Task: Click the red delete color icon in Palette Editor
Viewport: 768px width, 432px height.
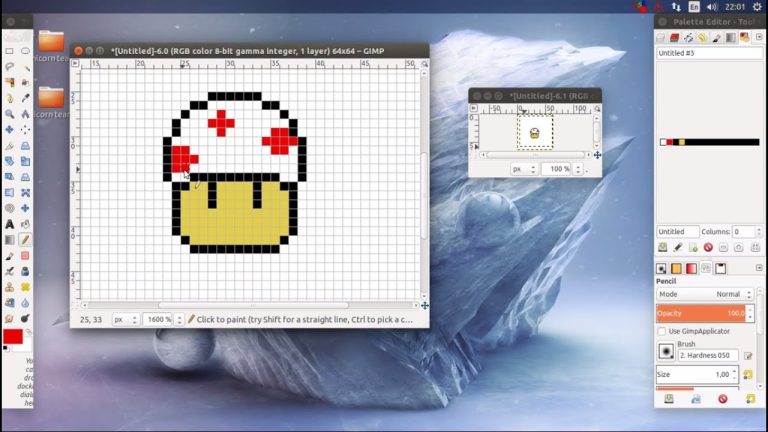Action: click(708, 248)
